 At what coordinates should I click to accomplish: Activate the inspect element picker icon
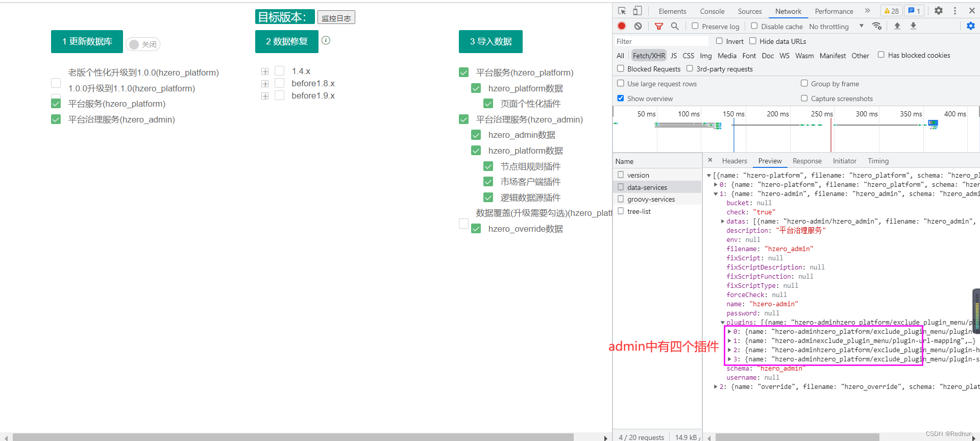622,11
